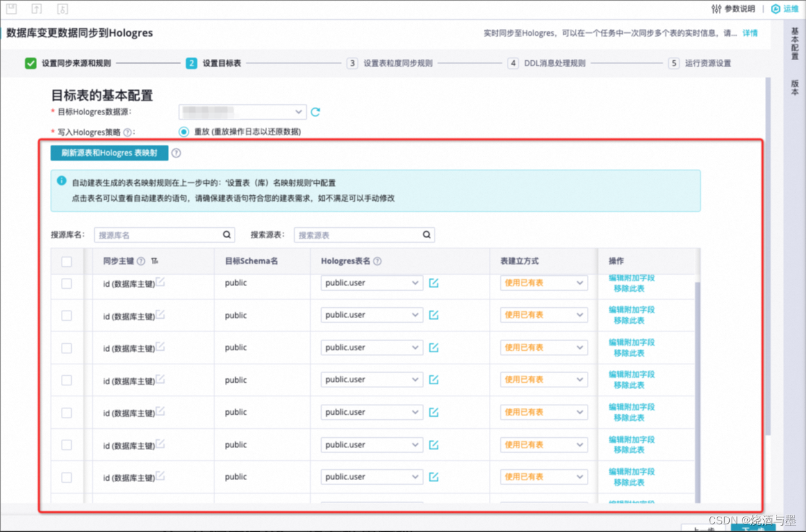Viewport: 806px width, 532px height.
Task: Click the help icon after 写入Hologres策略
Action: (x=127, y=132)
